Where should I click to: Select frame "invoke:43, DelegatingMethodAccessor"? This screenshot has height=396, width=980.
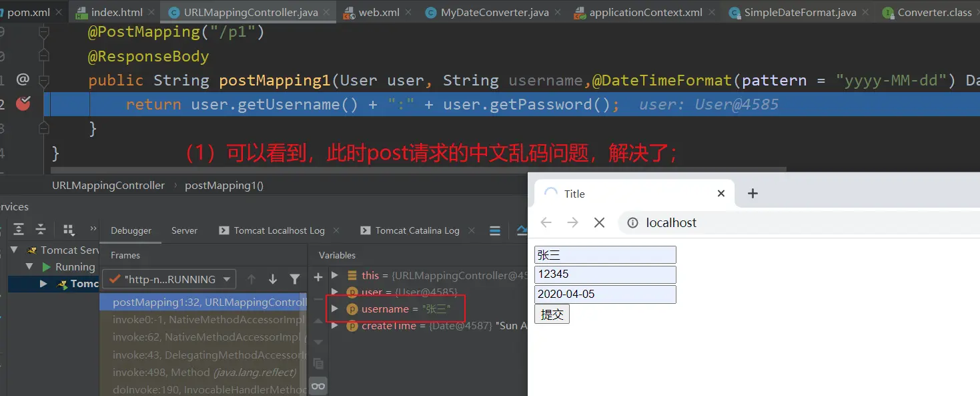pos(203,355)
